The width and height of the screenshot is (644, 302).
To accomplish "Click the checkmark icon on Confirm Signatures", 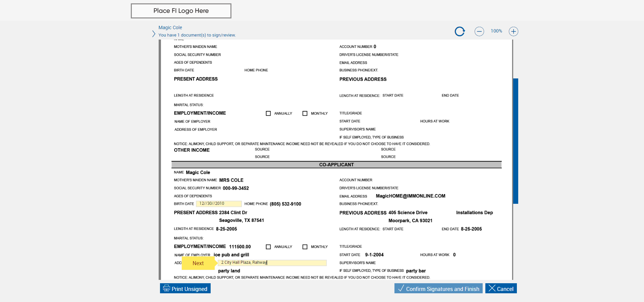I will click(401, 288).
